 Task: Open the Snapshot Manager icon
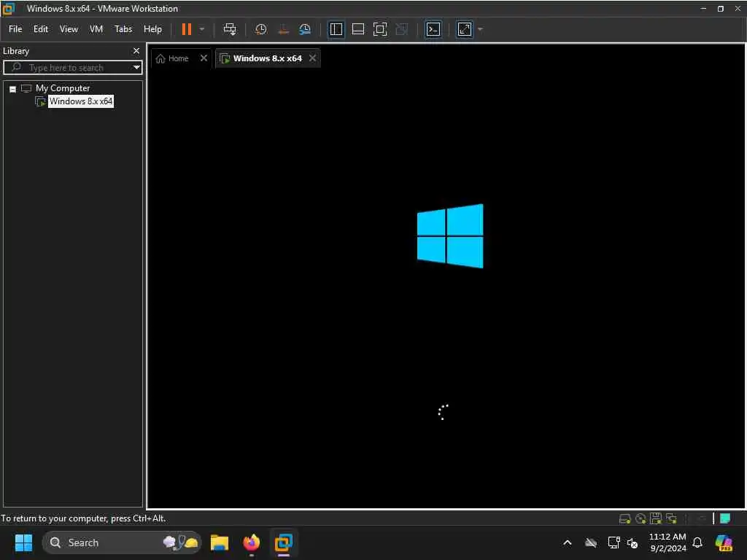click(x=305, y=29)
